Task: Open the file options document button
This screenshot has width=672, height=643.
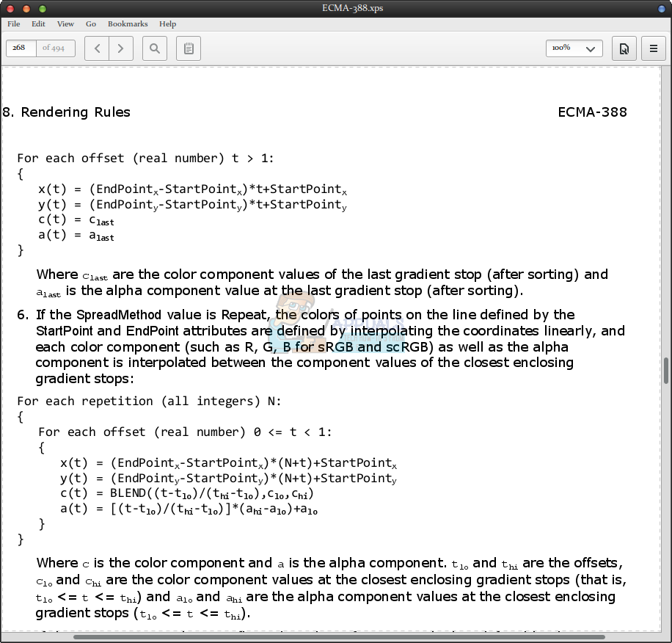Action: point(624,48)
